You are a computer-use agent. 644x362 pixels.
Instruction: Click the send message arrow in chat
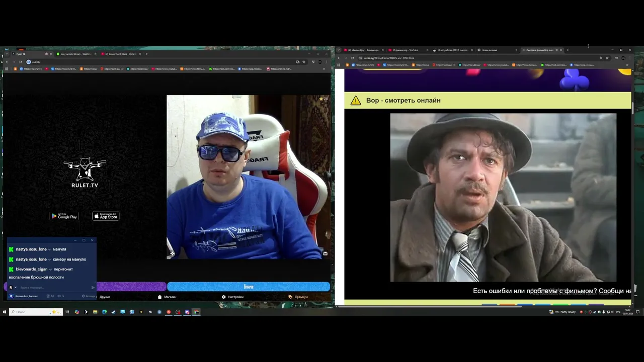tap(93, 288)
